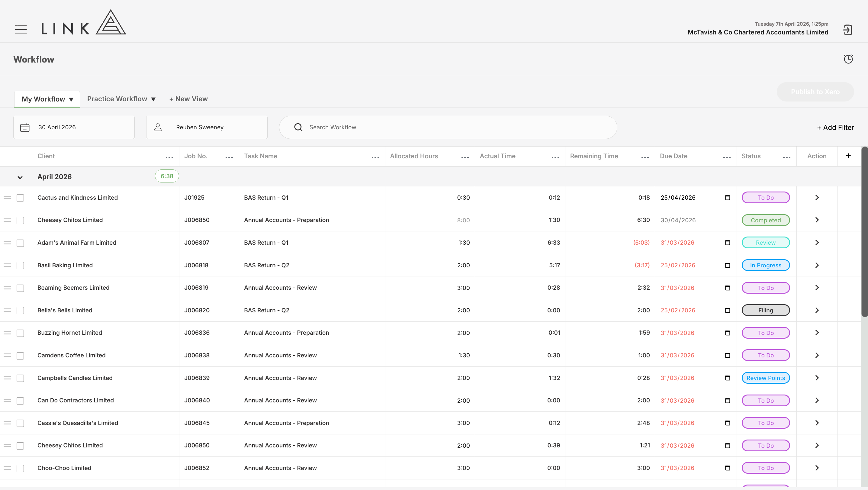Viewport: 868px width, 490px height.
Task: Sort by Due Date column header
Action: coord(673,156)
